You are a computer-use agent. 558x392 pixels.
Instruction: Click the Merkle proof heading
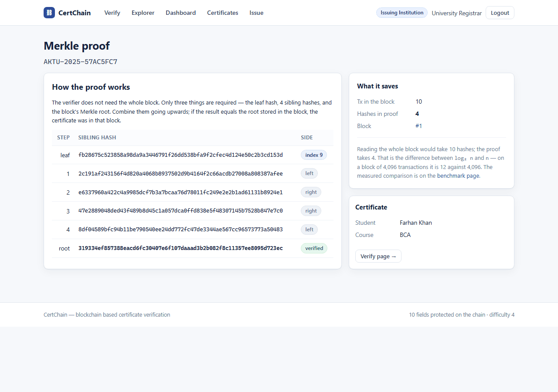click(77, 46)
